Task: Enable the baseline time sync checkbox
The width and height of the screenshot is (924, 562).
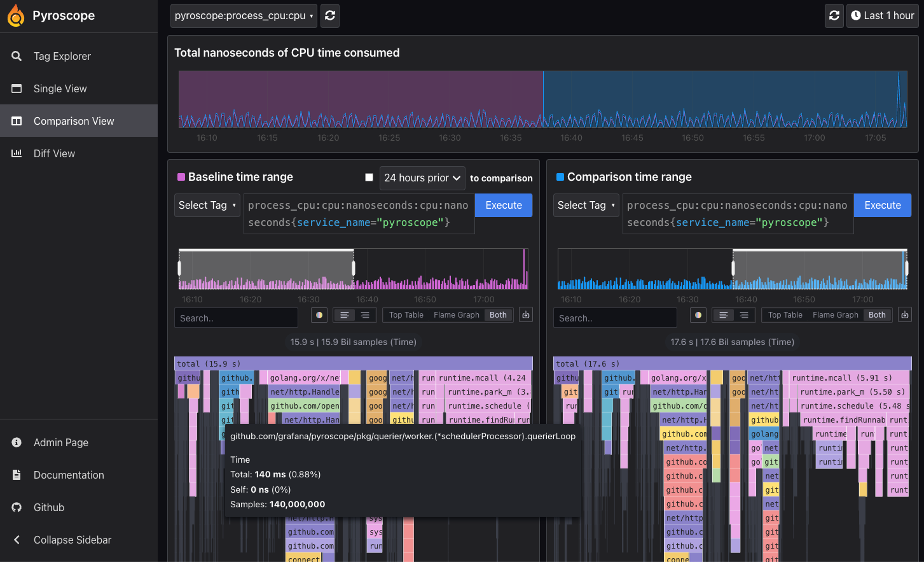Action: click(369, 178)
